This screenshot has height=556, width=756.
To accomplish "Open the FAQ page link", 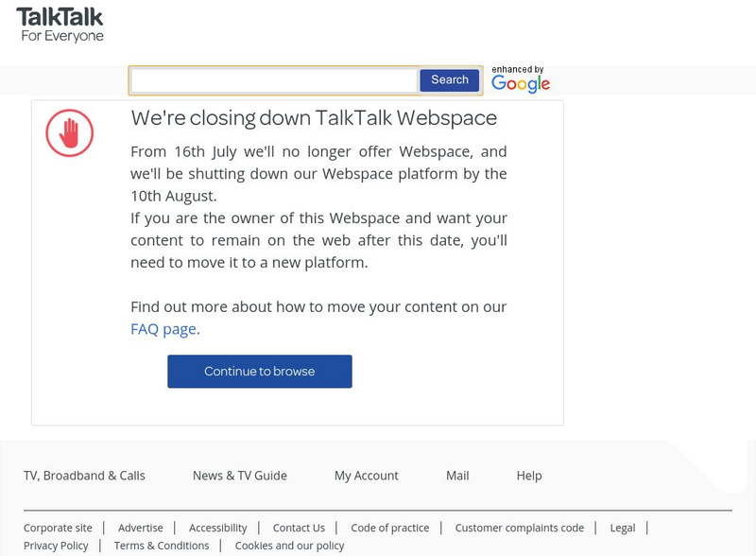I will [164, 329].
